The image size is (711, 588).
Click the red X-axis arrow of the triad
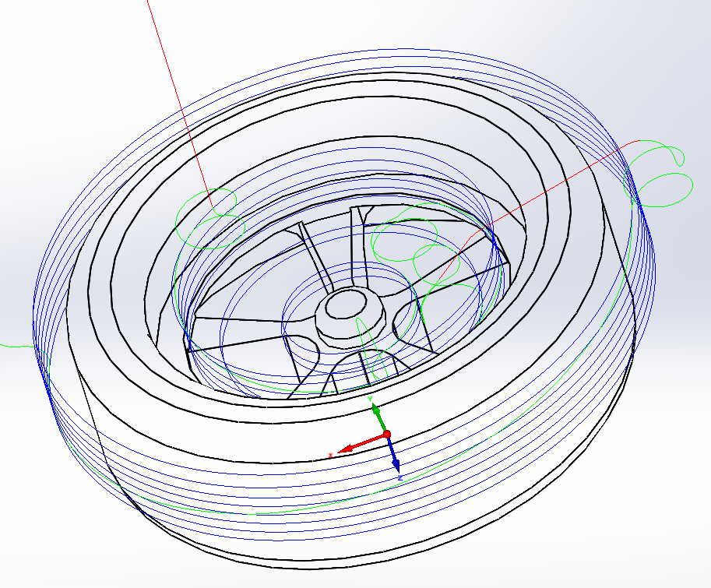click(x=362, y=443)
